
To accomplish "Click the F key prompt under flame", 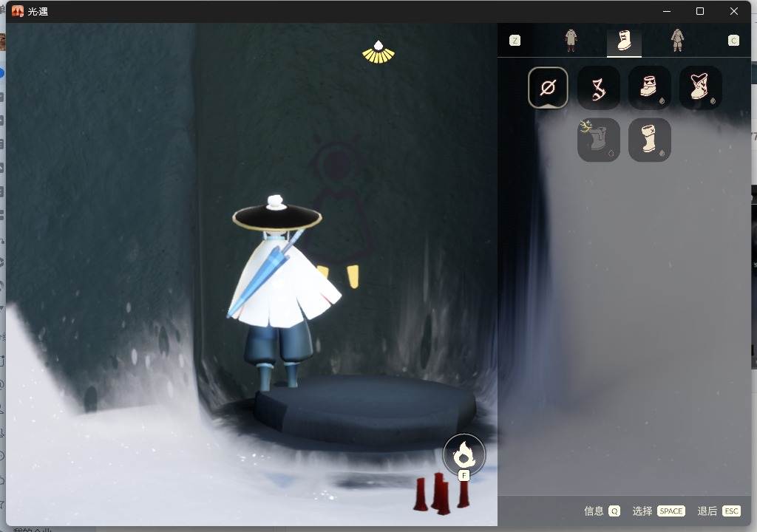I will (x=464, y=476).
